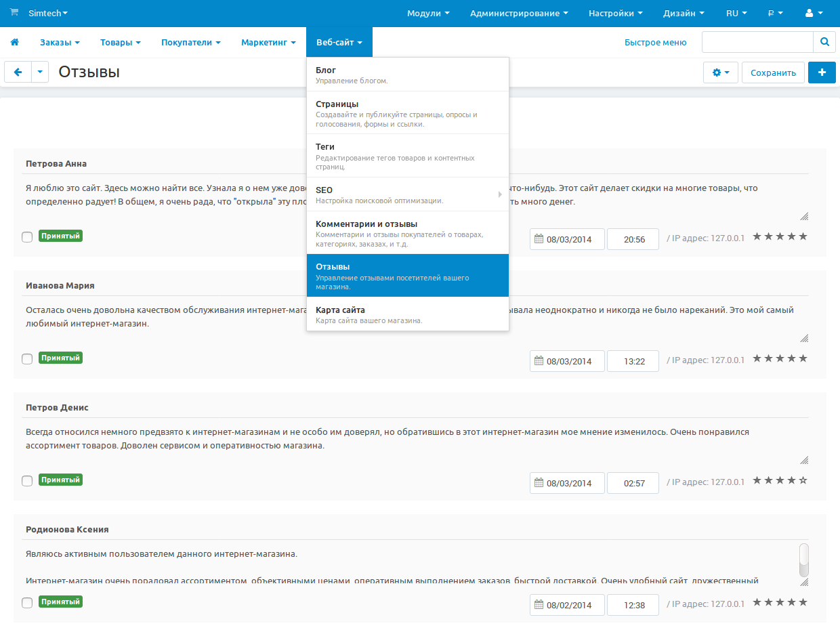The width and height of the screenshot is (840, 630).
Task: Click the time field showing 13:22
Action: pos(633,361)
